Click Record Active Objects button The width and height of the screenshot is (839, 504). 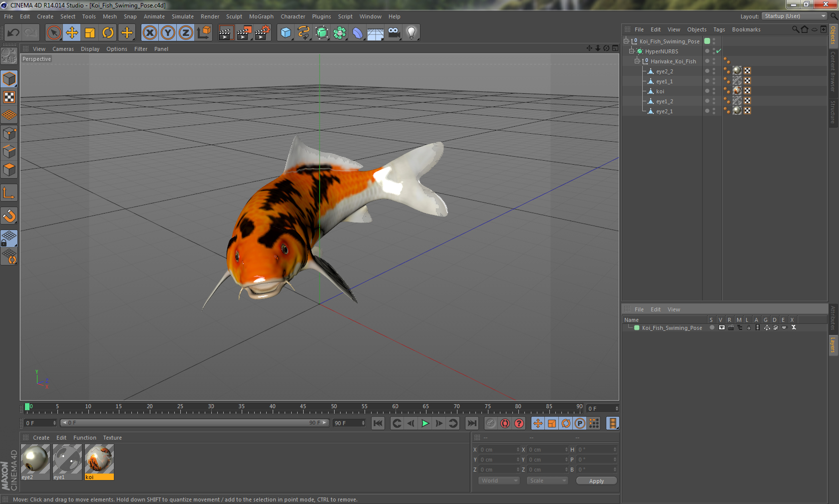tap(491, 423)
